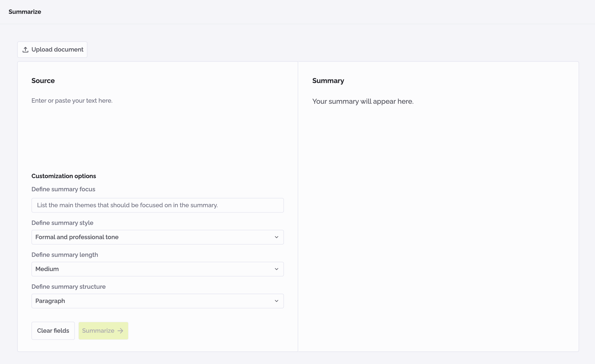Click the upload icon on Upload document button
Image resolution: width=595 pixels, height=364 pixels.
25,49
